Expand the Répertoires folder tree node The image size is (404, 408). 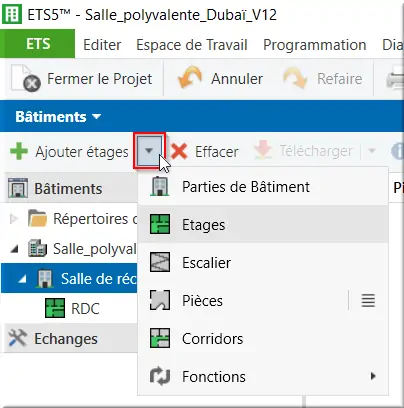coord(14,219)
